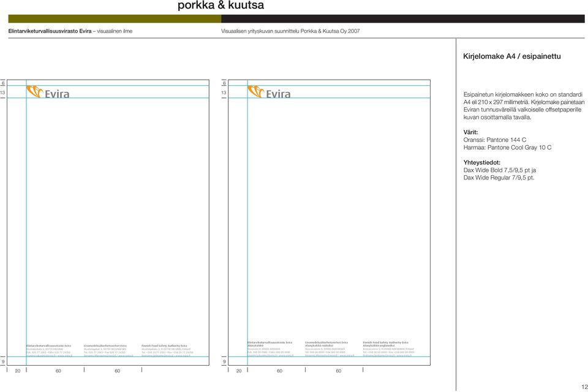Click the Evira logo on the right letterhead

[x=269, y=92]
